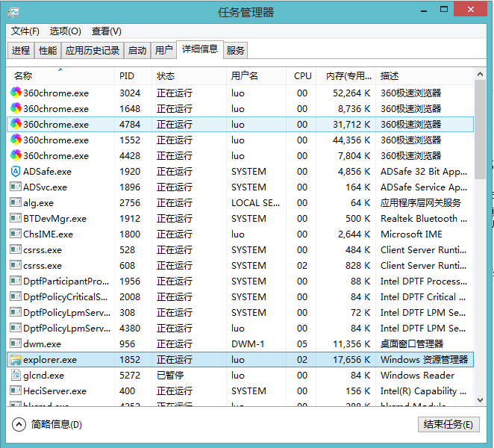
Task: Switch to the 进程 tab
Action: tap(21, 50)
